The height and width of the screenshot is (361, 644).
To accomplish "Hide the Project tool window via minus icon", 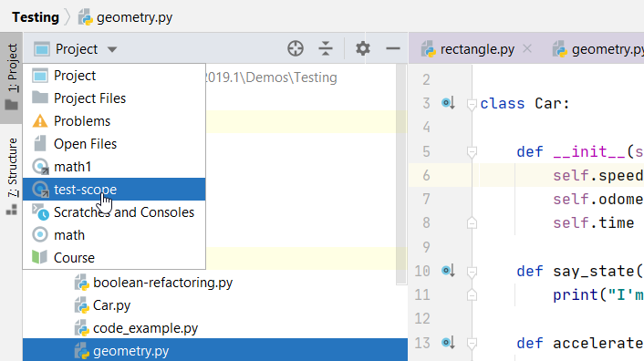I will [x=393, y=49].
